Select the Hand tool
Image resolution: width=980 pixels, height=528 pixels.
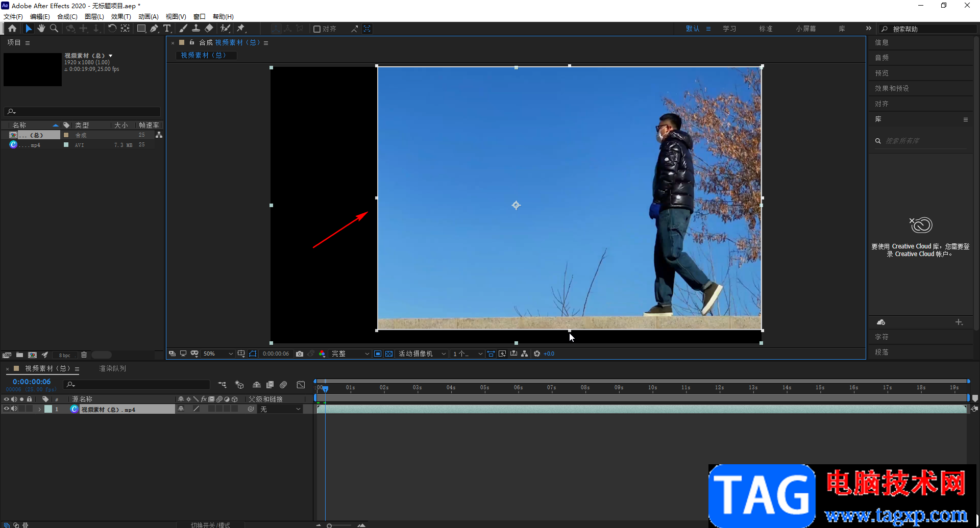[x=41, y=29]
